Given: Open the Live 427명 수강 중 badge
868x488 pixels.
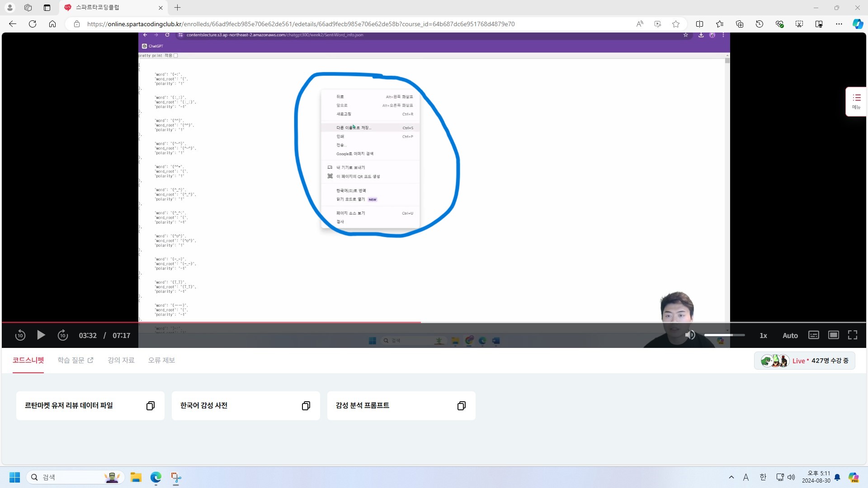Looking at the screenshot, I should coord(805,361).
